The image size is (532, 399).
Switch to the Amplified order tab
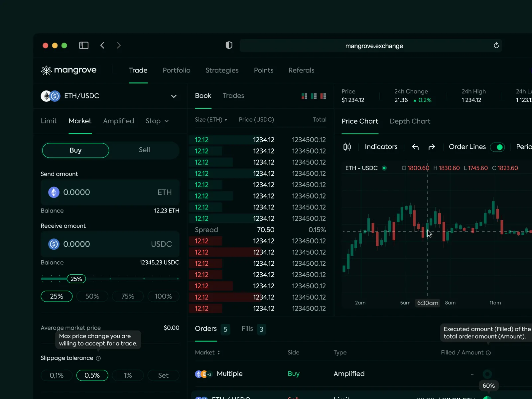coord(118,121)
